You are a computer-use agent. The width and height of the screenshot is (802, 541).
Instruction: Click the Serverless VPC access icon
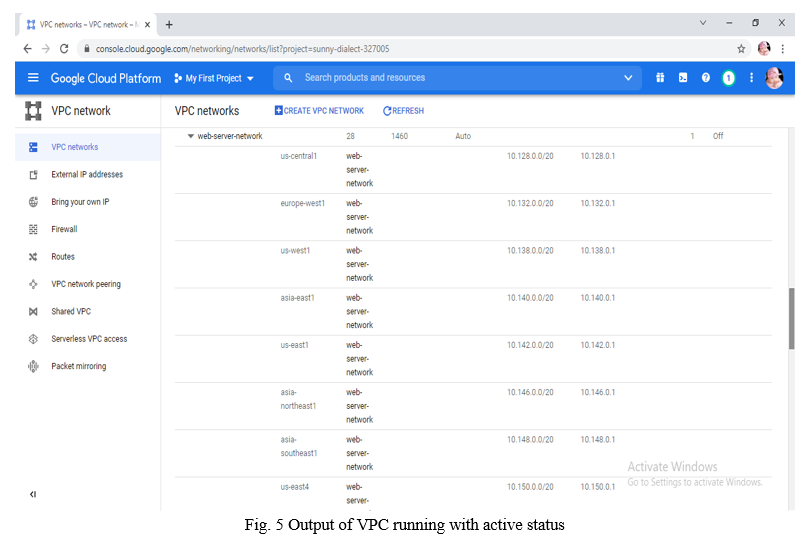tap(33, 339)
